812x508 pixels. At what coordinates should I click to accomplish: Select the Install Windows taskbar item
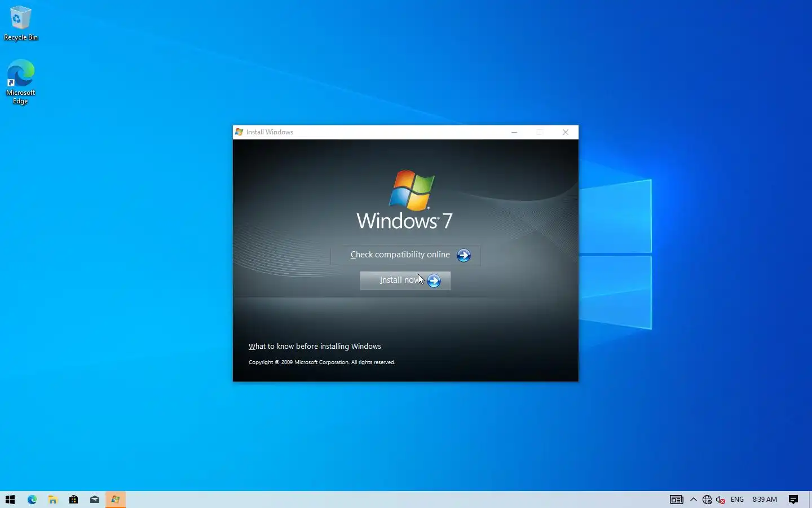(116, 500)
